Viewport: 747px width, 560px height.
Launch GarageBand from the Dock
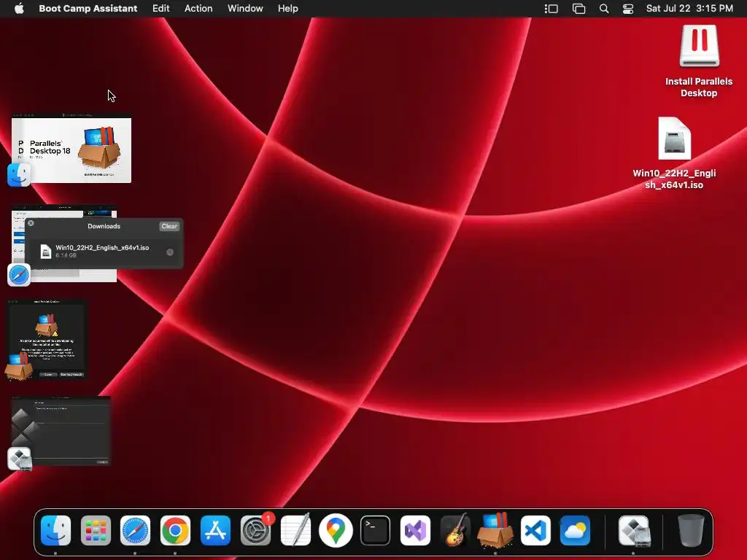click(x=455, y=530)
